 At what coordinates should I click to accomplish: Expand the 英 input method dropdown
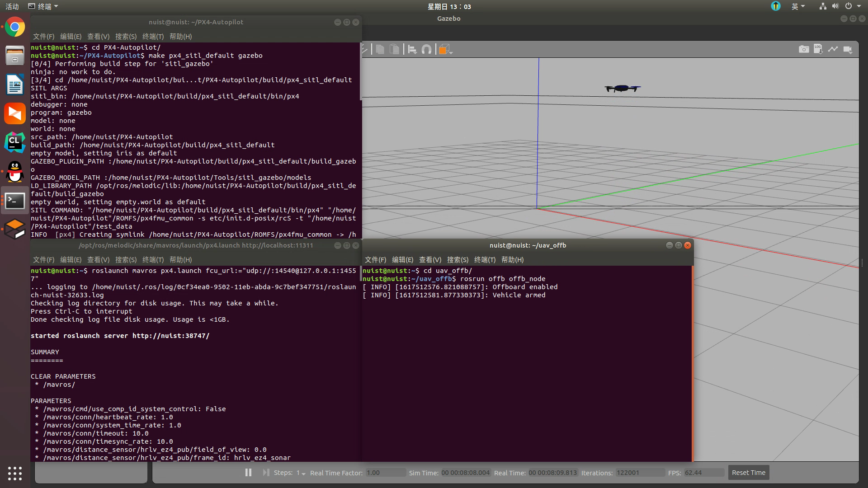tap(798, 6)
